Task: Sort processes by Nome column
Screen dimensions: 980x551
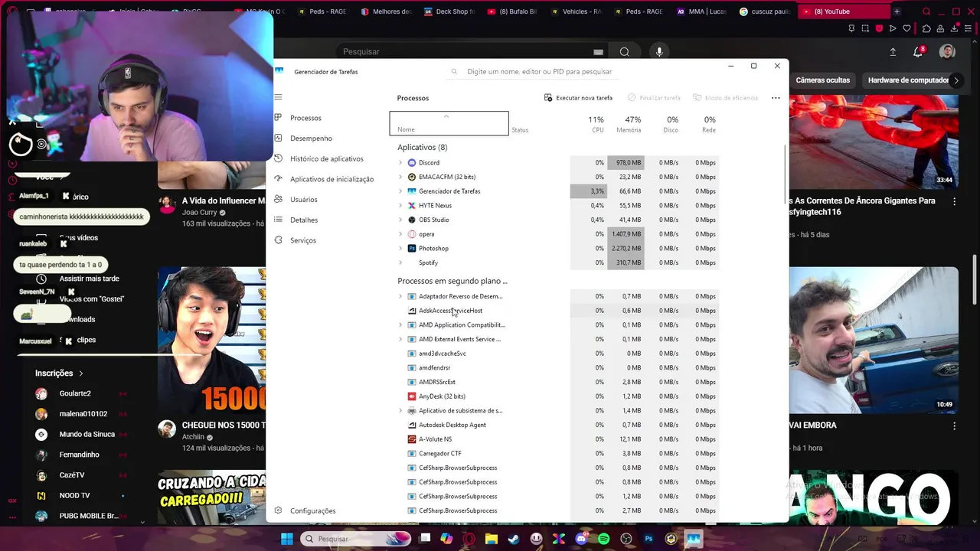Action: [x=449, y=123]
